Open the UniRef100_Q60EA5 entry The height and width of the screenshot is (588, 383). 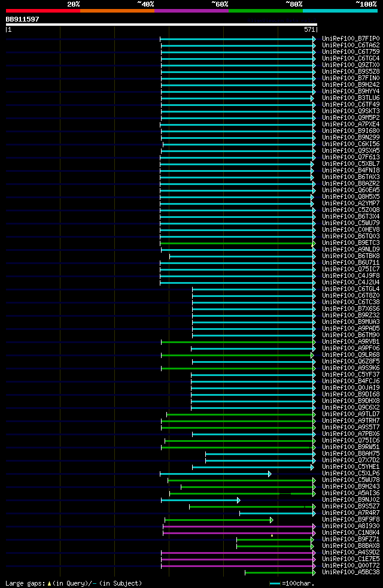pos(351,190)
